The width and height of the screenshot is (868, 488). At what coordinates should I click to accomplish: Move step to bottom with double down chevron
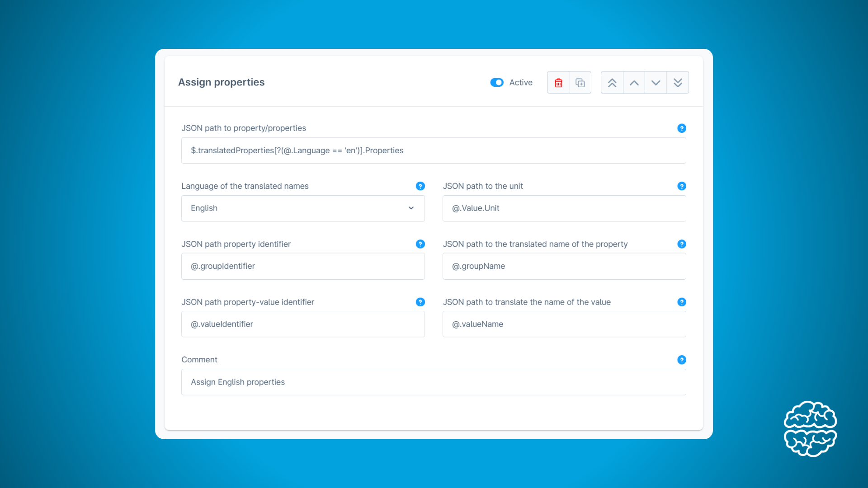pyautogui.click(x=678, y=83)
